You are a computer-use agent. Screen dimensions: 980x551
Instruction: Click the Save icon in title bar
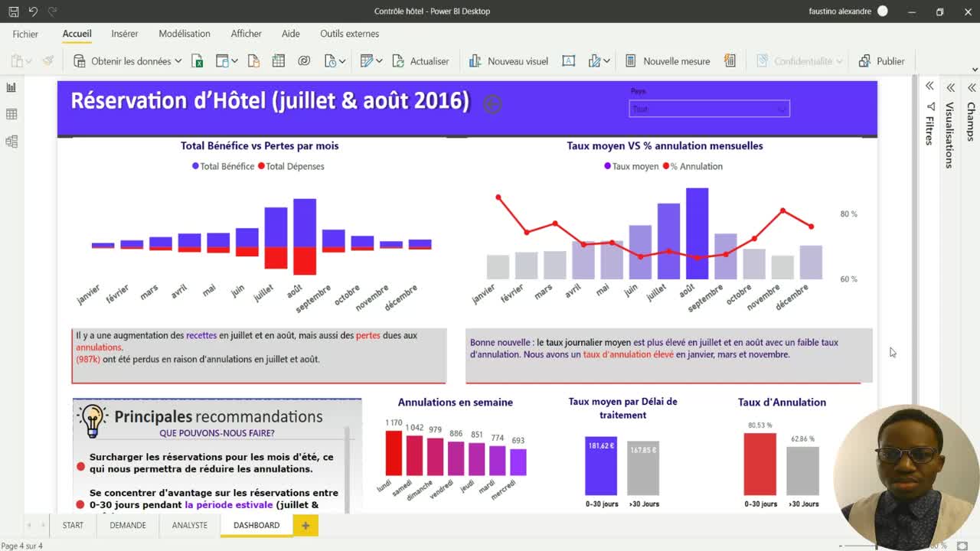coord(14,11)
